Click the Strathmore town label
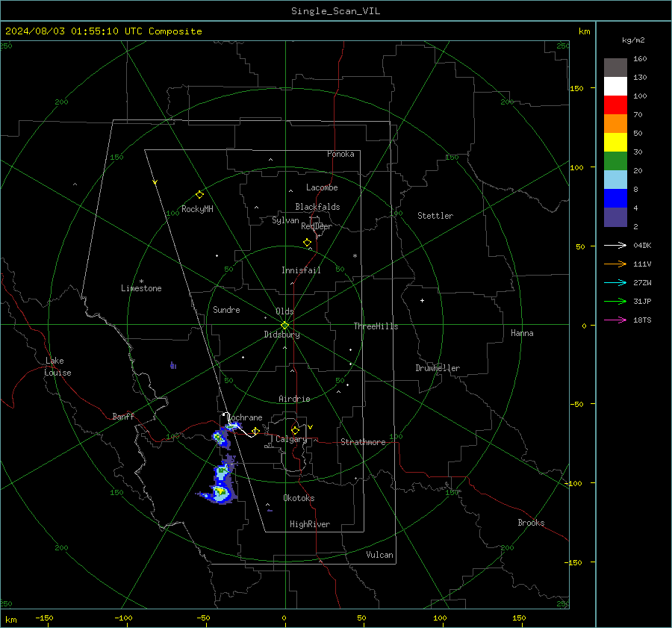The height and width of the screenshot is (628, 672). (363, 442)
